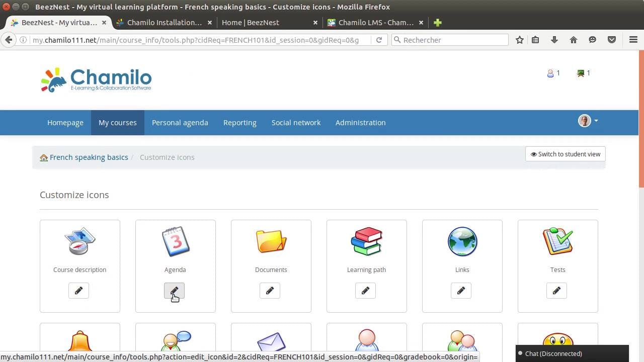Open the French speaking basics breadcrumb link
This screenshot has height=362, width=644.
[89, 157]
